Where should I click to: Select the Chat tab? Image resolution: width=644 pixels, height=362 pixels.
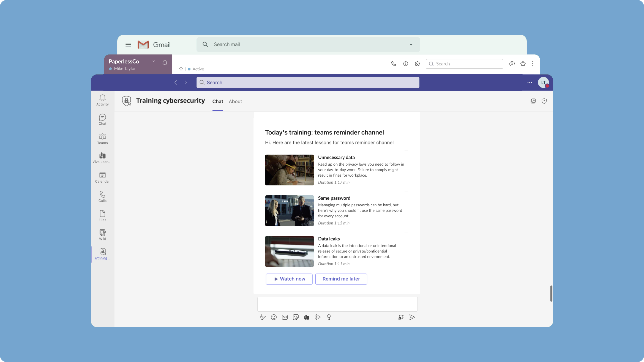217,102
